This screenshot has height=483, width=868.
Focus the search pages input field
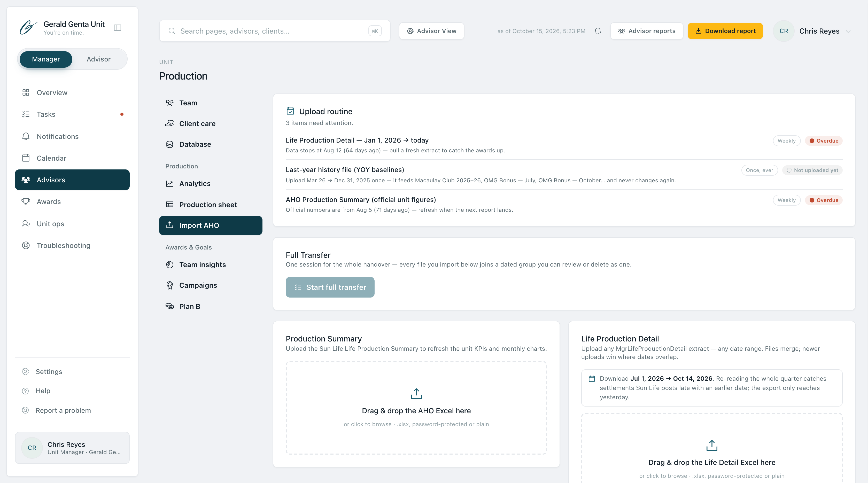(275, 31)
